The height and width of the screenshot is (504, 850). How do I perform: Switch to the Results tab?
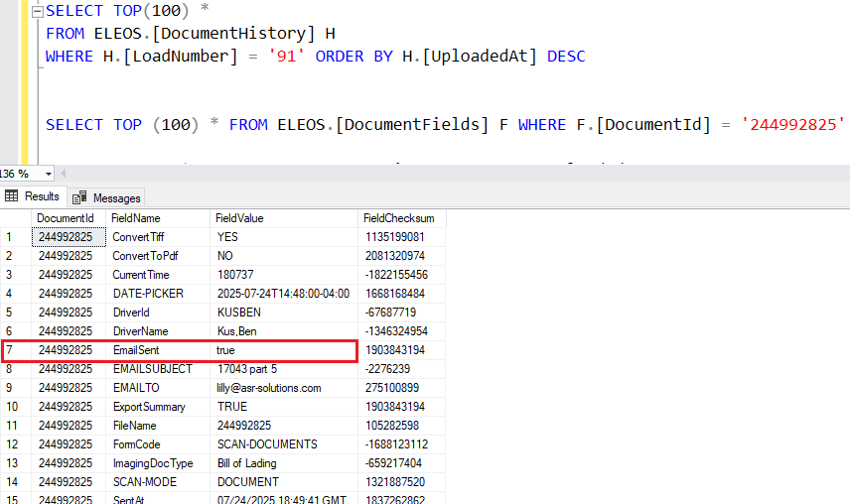[33, 196]
